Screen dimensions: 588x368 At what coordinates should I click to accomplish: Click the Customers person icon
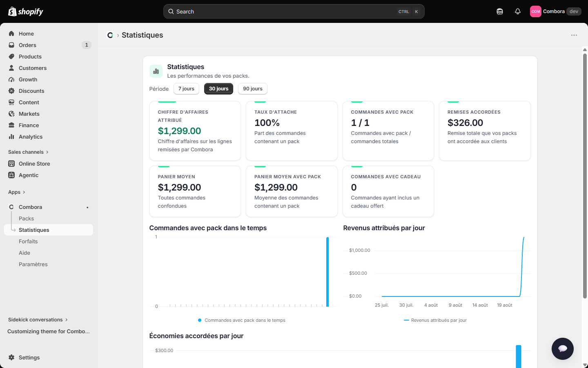pyautogui.click(x=11, y=68)
